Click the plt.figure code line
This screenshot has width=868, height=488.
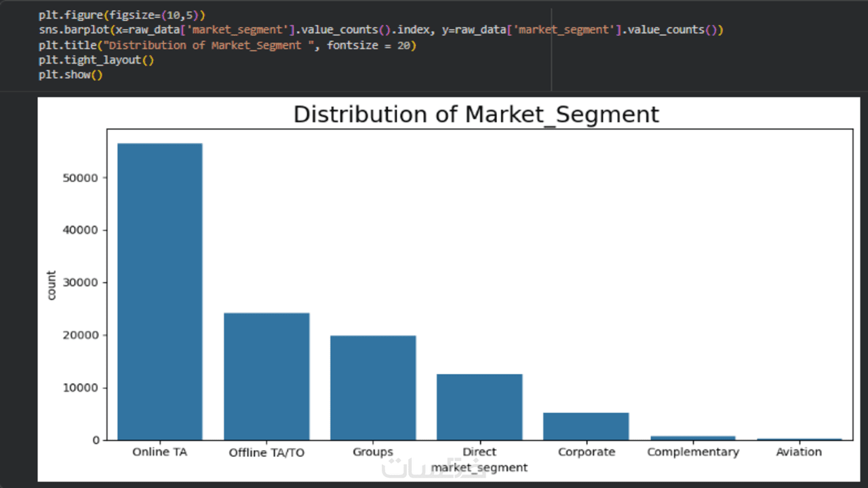[121, 15]
